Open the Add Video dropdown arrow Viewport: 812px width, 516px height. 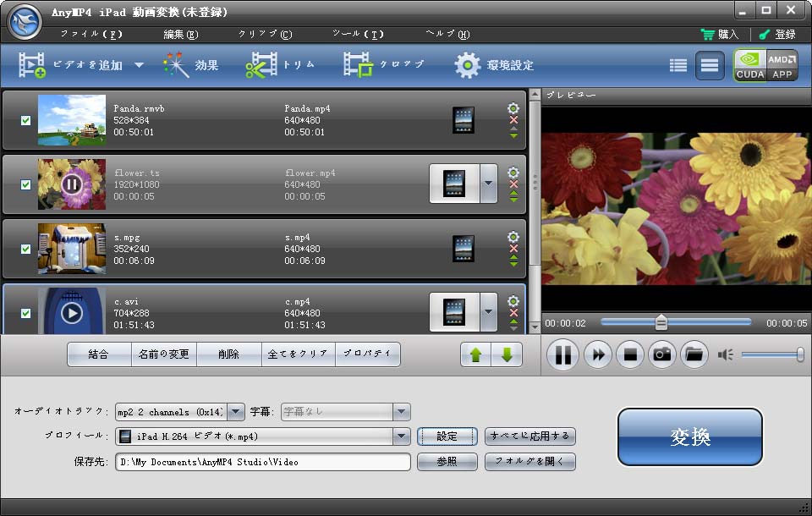(x=139, y=65)
